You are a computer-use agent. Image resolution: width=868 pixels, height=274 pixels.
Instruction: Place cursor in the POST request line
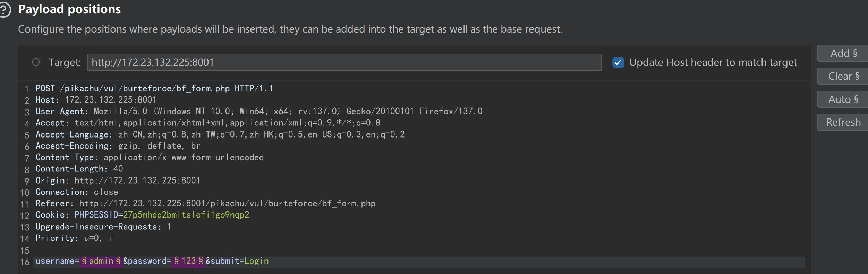coord(154,88)
